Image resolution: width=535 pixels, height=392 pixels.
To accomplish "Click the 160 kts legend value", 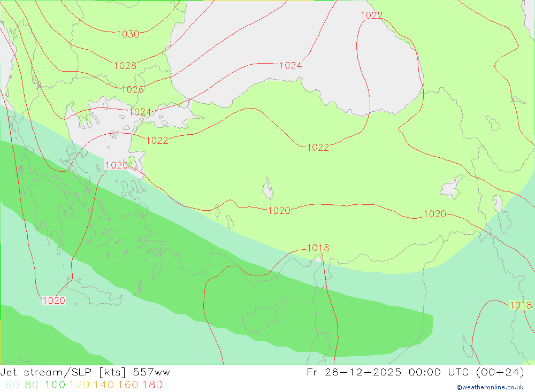I will pyautogui.click(x=128, y=385).
